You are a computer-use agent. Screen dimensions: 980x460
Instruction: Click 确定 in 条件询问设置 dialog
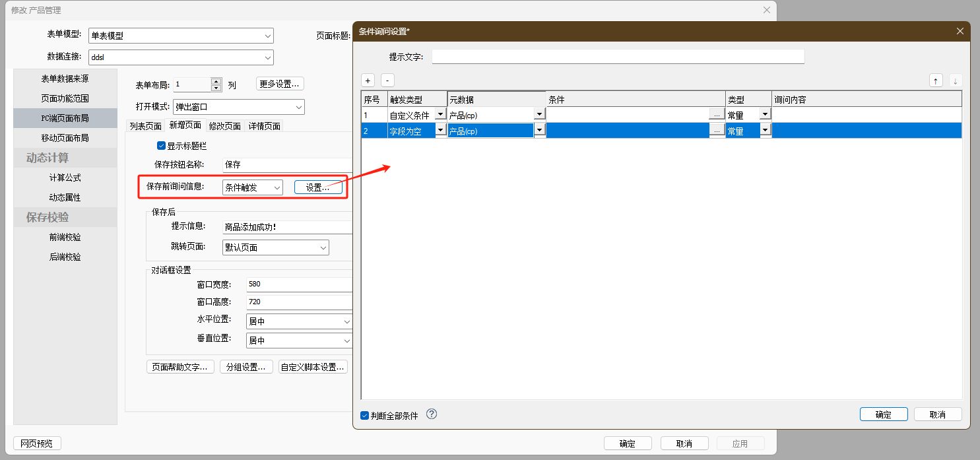click(x=884, y=414)
